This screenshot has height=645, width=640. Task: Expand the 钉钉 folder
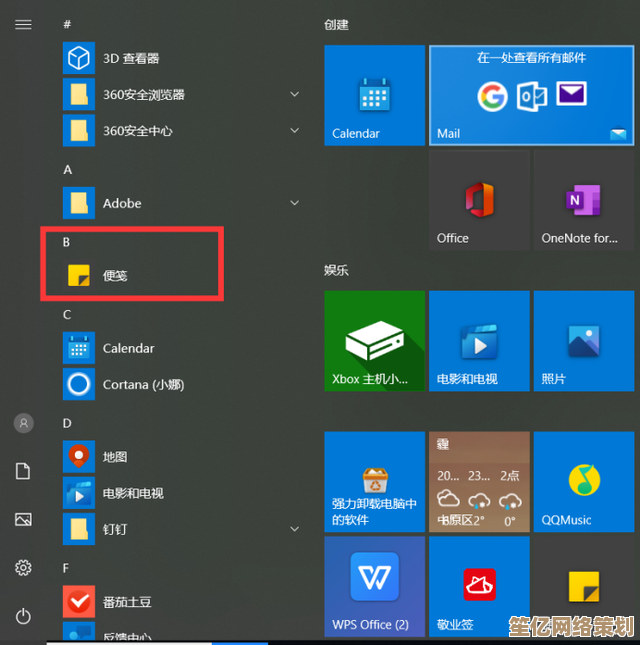click(x=294, y=528)
